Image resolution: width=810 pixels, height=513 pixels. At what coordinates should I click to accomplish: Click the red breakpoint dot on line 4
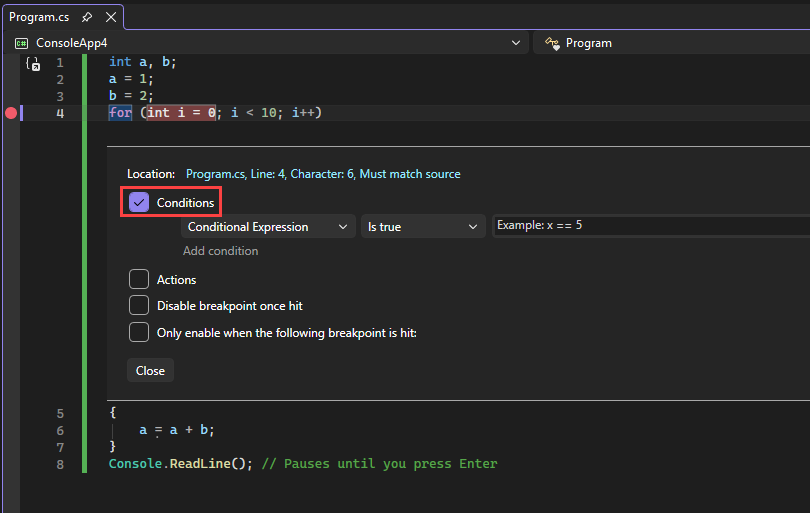pos(11,113)
